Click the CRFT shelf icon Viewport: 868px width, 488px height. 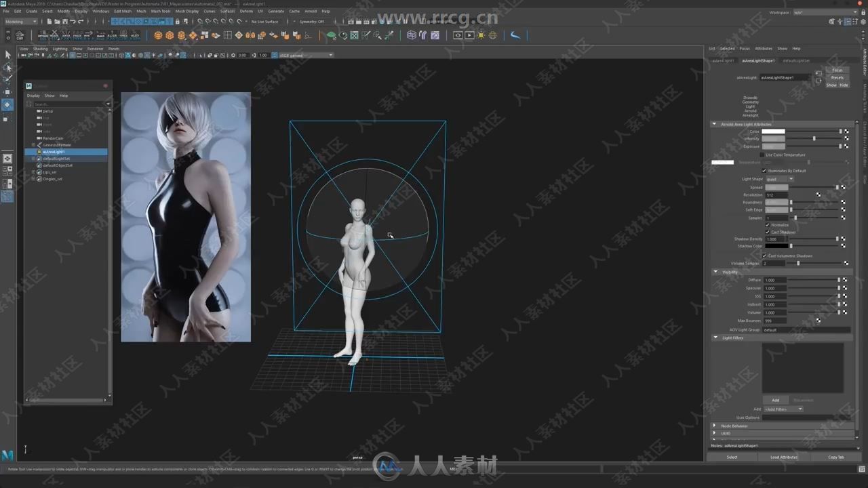pos(19,35)
